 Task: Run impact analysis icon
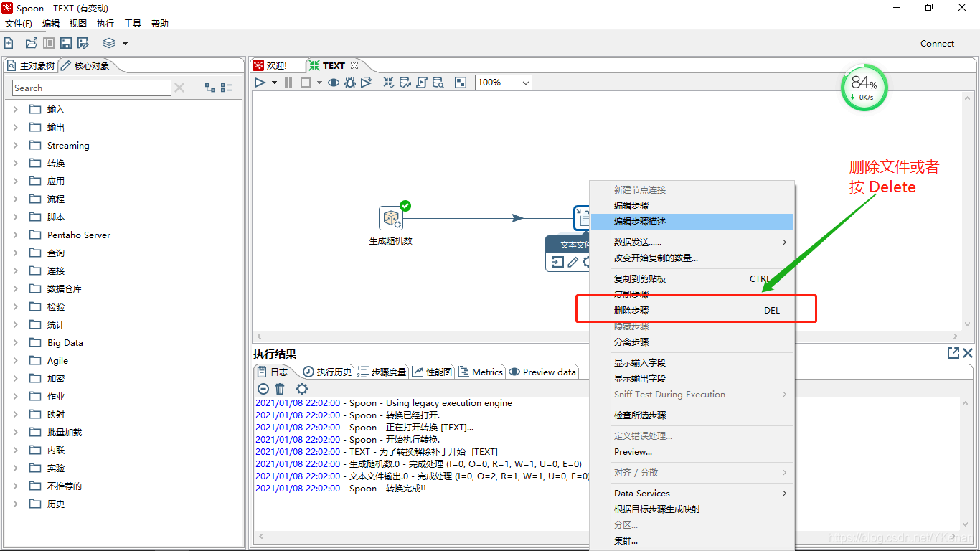tap(405, 83)
